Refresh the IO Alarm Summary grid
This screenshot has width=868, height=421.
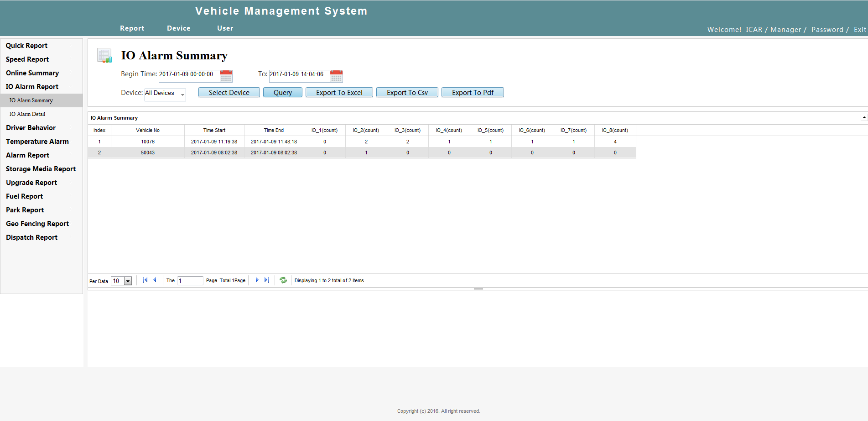coord(283,280)
